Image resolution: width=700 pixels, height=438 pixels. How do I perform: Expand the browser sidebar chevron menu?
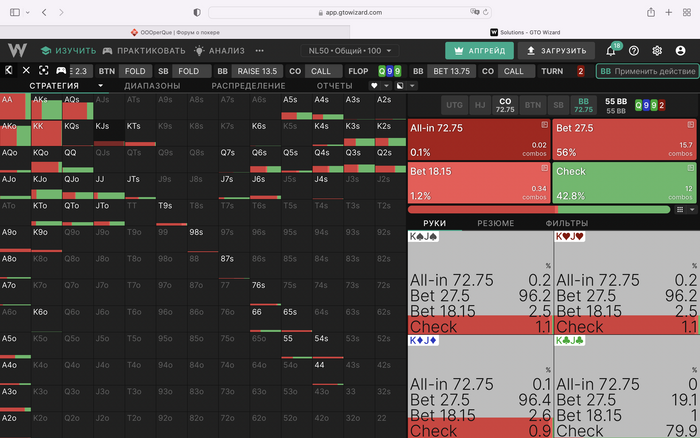click(x=27, y=13)
